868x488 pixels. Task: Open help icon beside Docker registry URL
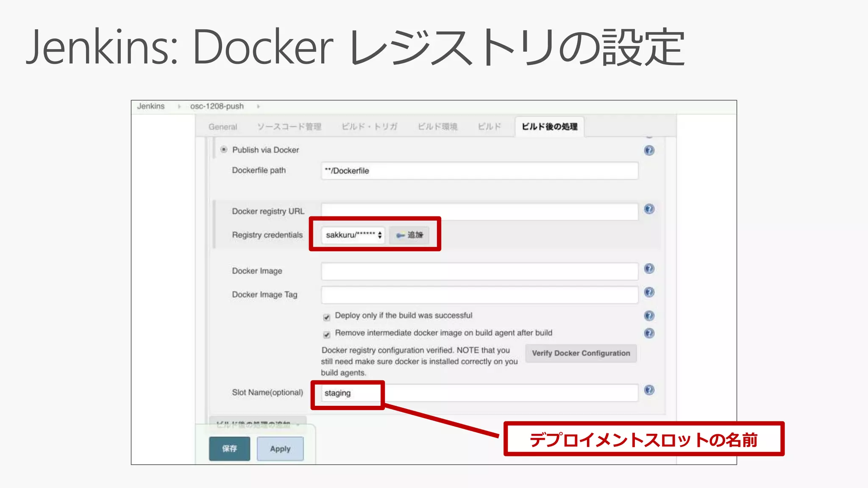click(x=649, y=209)
